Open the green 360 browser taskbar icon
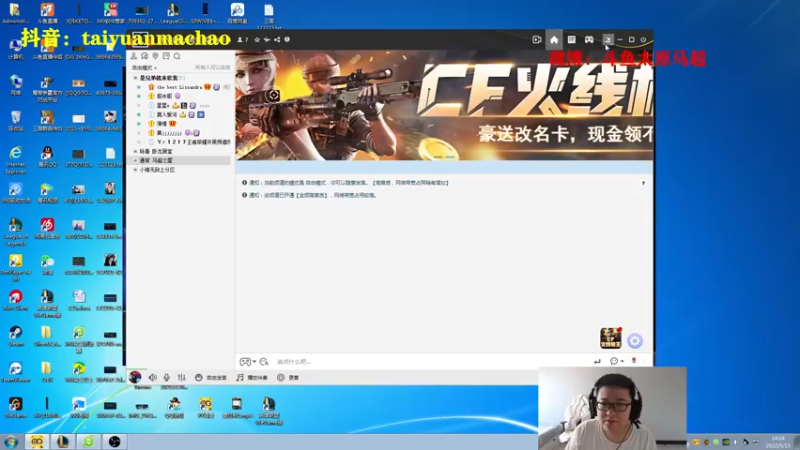This screenshot has width=800, height=450. click(89, 442)
